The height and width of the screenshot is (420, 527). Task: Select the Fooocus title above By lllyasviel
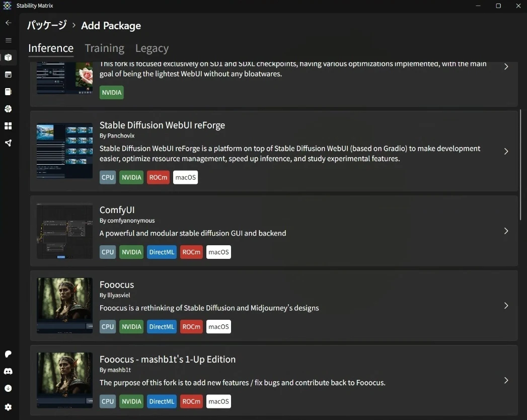pos(117,285)
